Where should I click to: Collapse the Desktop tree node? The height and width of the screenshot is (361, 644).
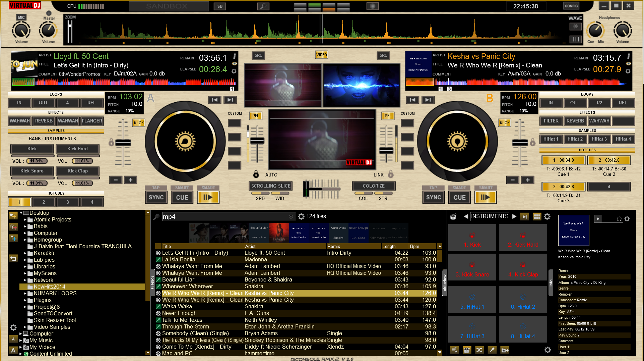pyautogui.click(x=21, y=213)
